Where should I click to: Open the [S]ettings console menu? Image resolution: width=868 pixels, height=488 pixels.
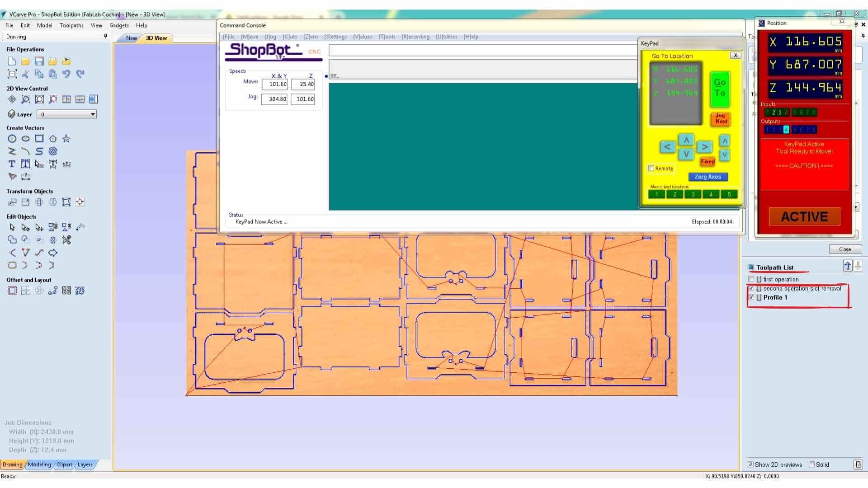pos(335,37)
